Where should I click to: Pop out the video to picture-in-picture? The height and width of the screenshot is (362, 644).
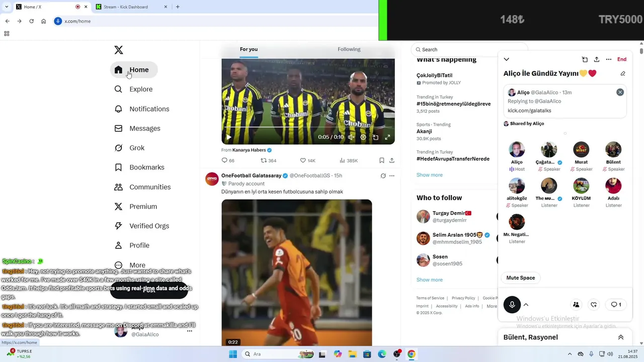[375, 137]
